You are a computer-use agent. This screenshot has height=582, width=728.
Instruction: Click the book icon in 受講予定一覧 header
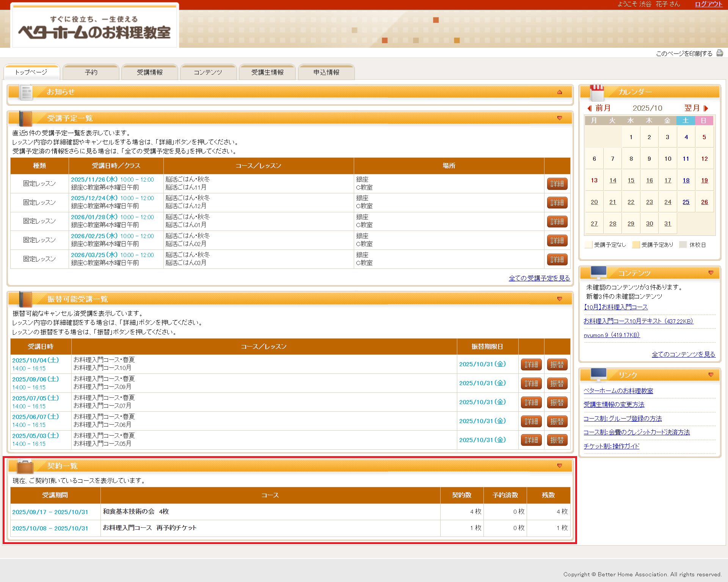(x=25, y=119)
